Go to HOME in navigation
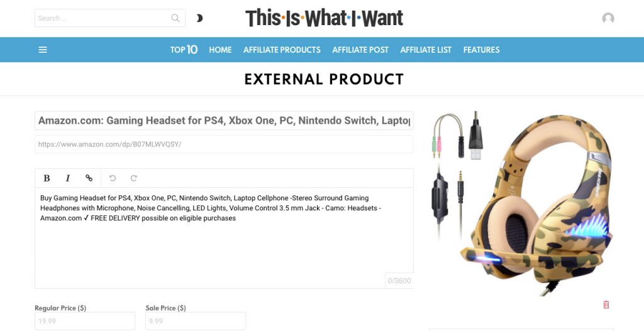The height and width of the screenshot is (331, 644). point(220,50)
